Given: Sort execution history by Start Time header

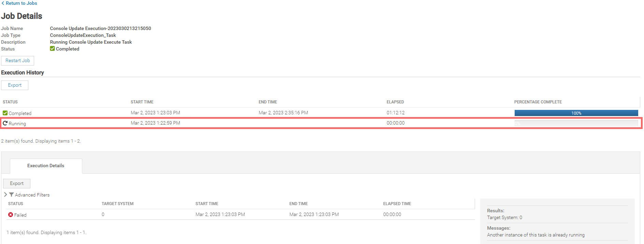Looking at the screenshot, I should pos(142,102).
